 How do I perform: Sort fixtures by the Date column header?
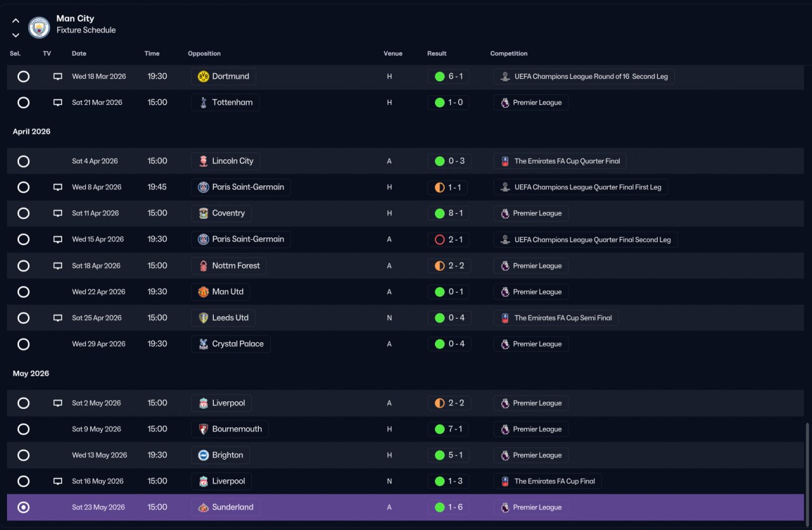(79, 53)
